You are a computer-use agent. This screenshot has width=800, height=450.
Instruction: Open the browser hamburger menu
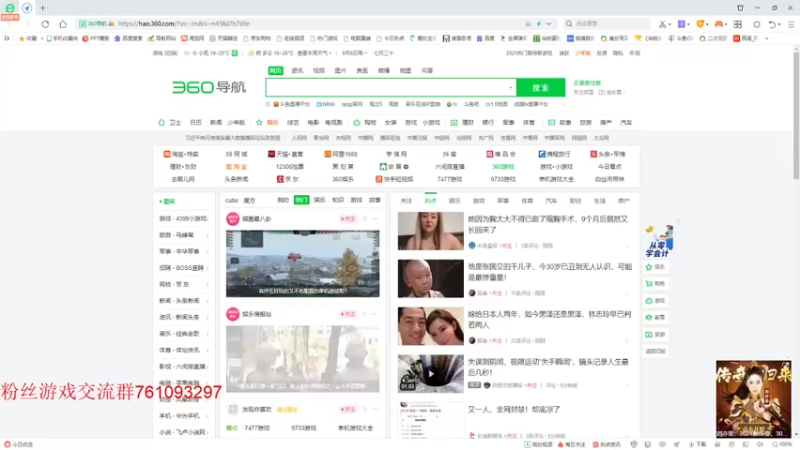point(791,24)
